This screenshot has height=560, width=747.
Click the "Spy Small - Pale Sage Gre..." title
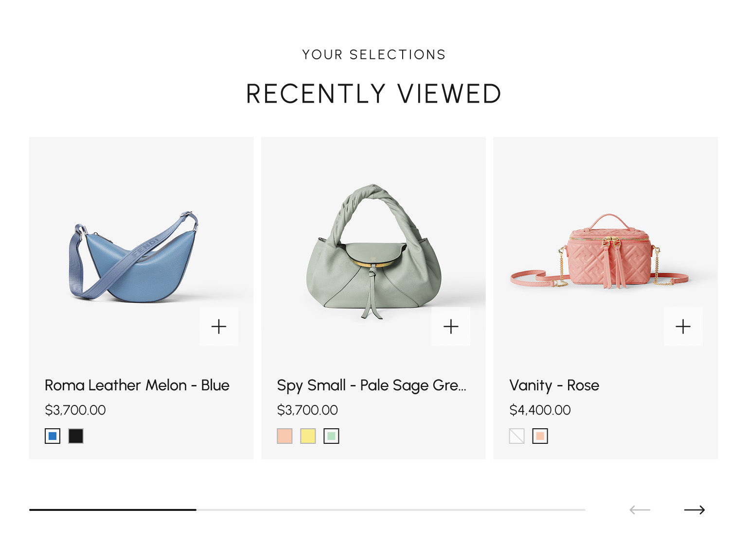(x=371, y=385)
